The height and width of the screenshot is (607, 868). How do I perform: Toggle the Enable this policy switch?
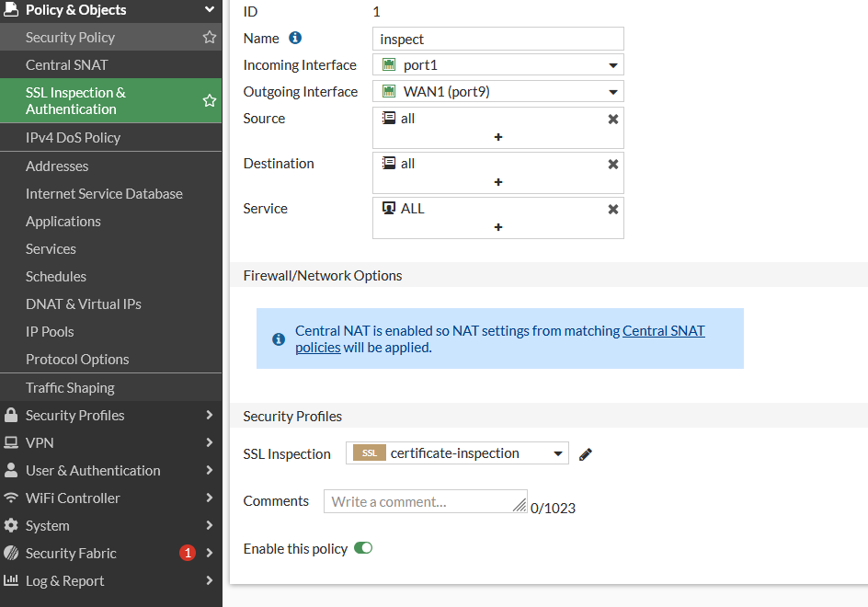[363, 548]
